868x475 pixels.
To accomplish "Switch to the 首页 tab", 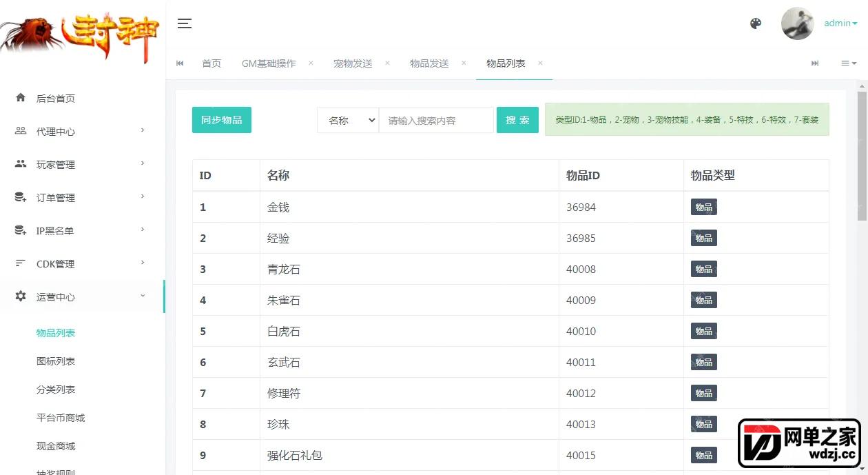I will tap(211, 63).
